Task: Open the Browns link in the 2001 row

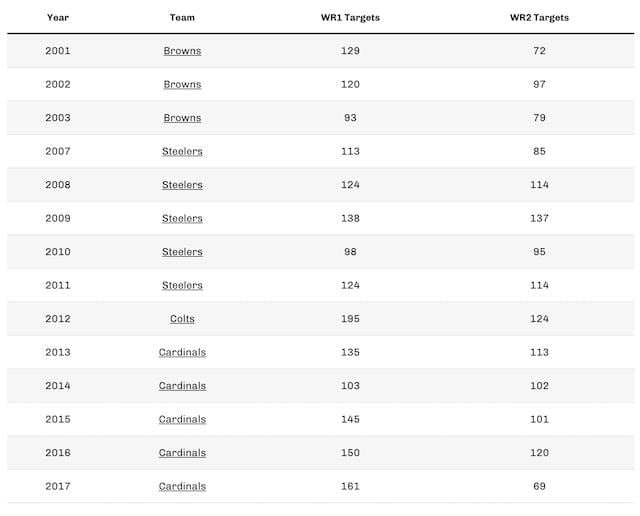Action: 182,51
